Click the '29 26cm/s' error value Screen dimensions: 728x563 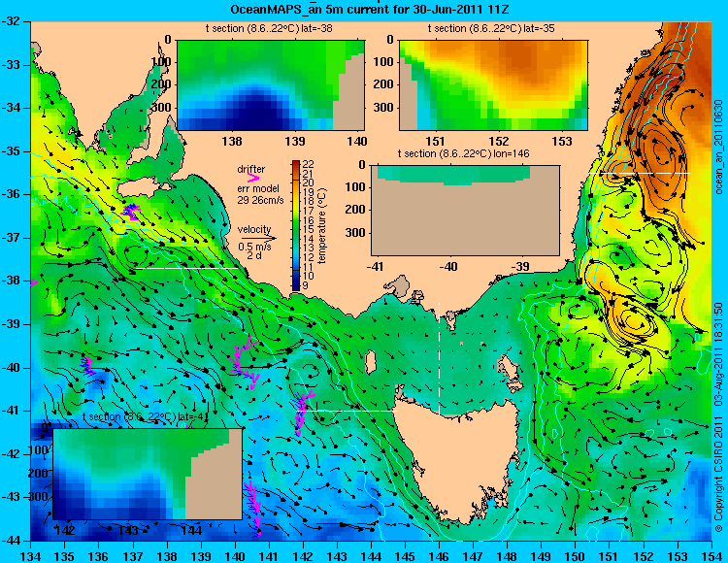click(260, 200)
